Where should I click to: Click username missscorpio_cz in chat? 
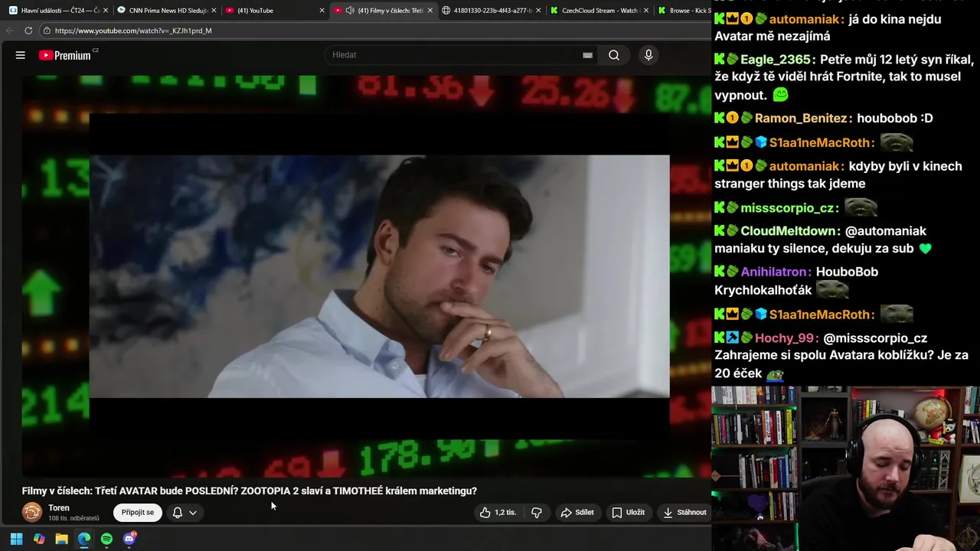[x=787, y=208]
